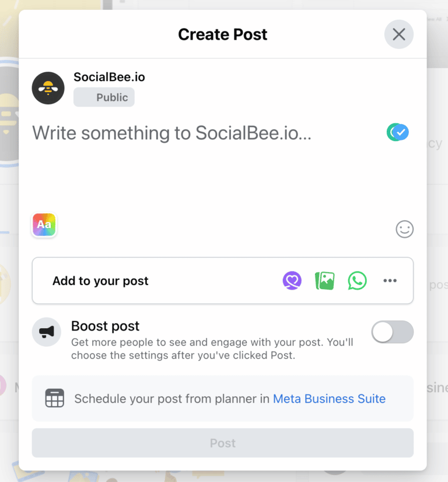Click the calendar planner icon
The width and height of the screenshot is (448, 482).
click(55, 398)
